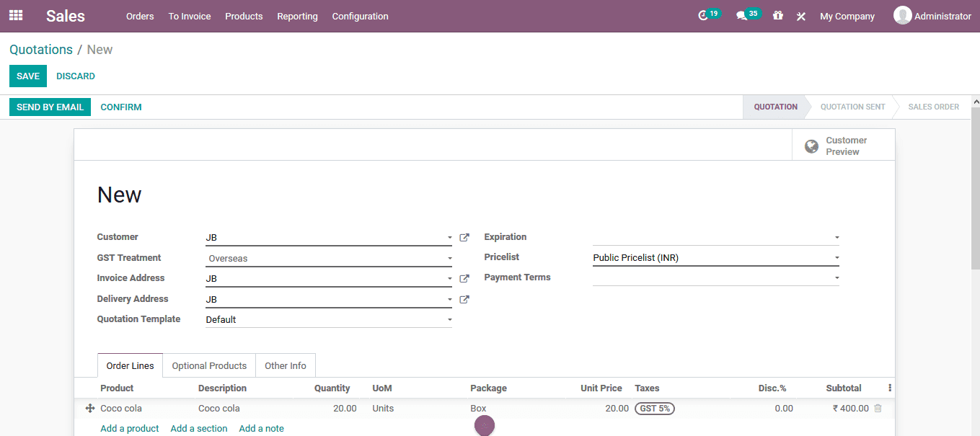Expand the GST Treatment dropdown
The image size is (980, 436).
coord(449,258)
